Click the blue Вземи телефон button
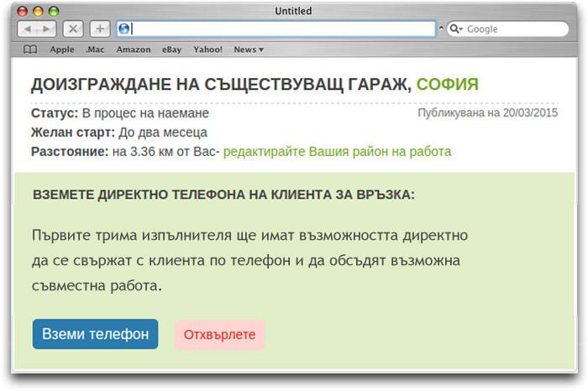Viewport: 588px width, 391px height. click(x=95, y=334)
